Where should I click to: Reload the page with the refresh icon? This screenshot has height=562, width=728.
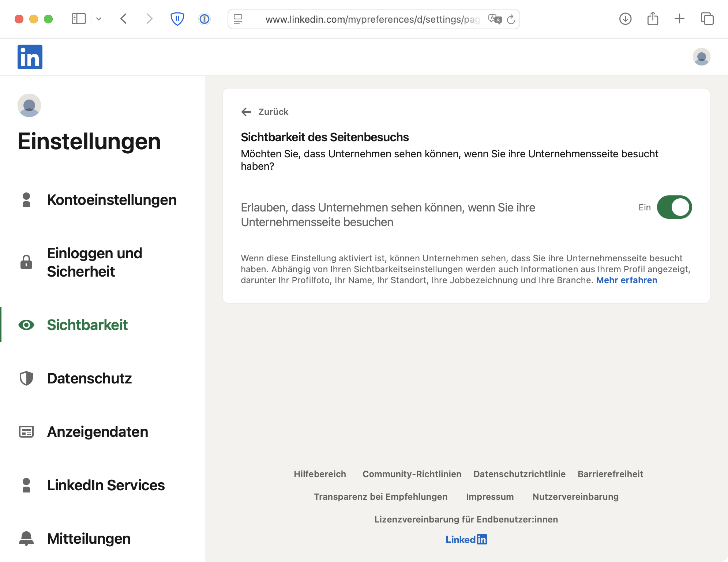[511, 19]
